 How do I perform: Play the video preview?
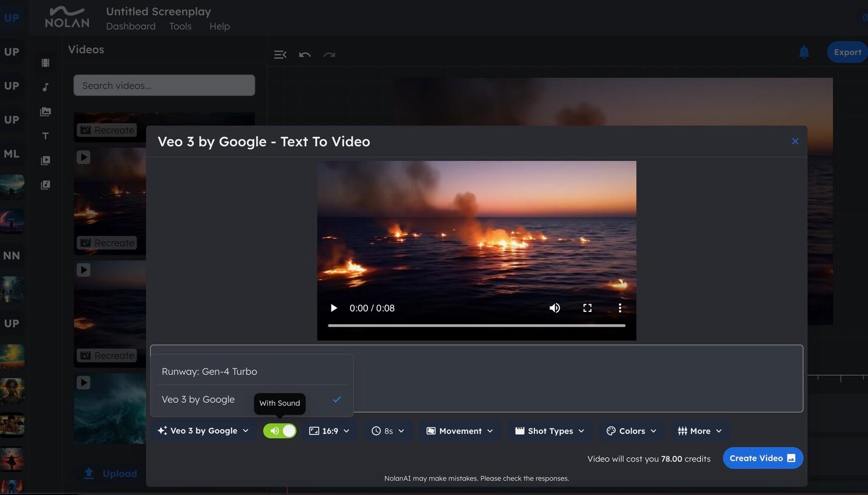[334, 308]
